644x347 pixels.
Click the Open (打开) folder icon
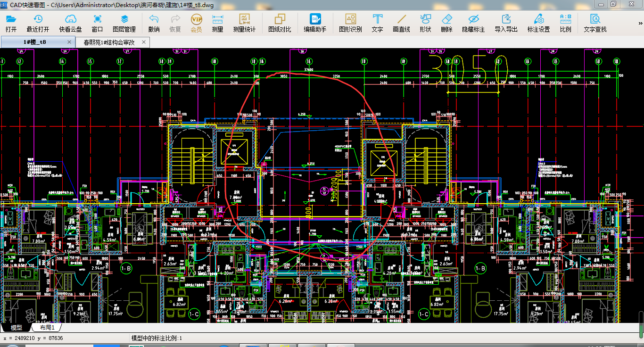(x=11, y=19)
